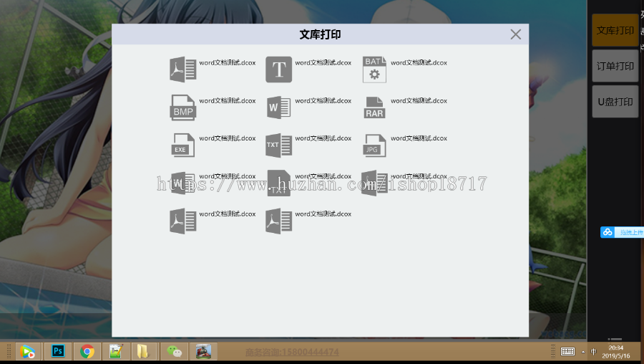The height and width of the screenshot is (364, 644).
Task: Switch to 文库打印 in the right sidebar
Action: 615,30
